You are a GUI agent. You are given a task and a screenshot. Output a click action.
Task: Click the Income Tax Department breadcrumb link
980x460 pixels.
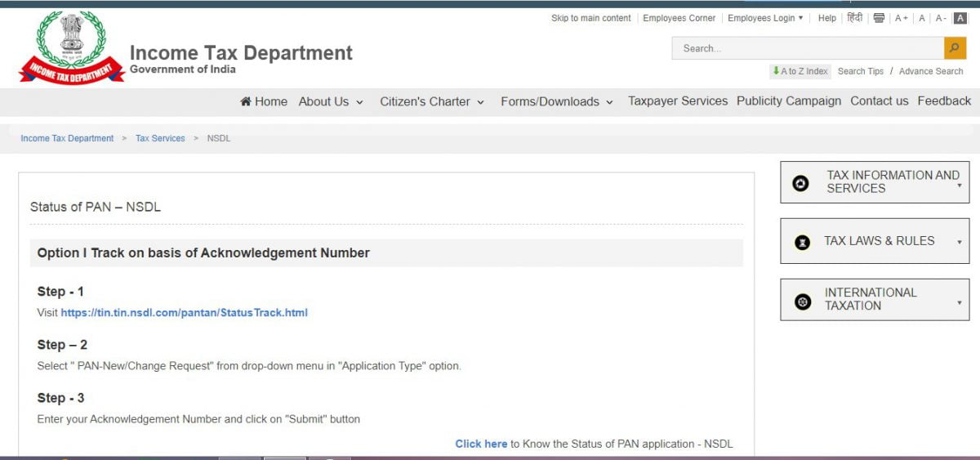click(x=67, y=138)
